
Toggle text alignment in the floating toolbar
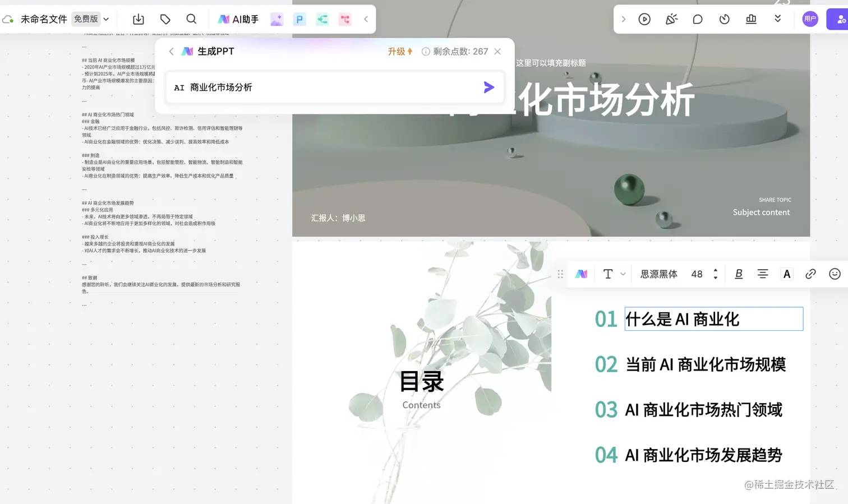(x=763, y=274)
